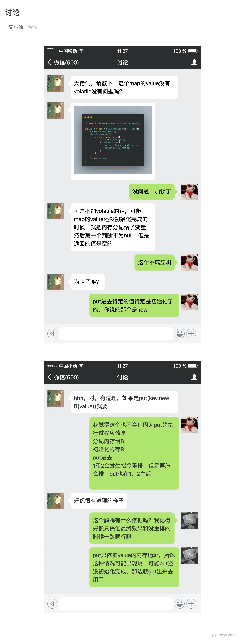
Task: Go back via 微信(500) in second screen
Action: pyautogui.click(x=63, y=377)
